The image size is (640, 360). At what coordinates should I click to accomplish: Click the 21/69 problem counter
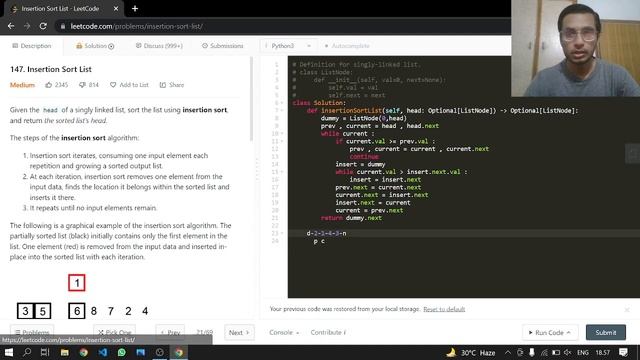pos(204,332)
